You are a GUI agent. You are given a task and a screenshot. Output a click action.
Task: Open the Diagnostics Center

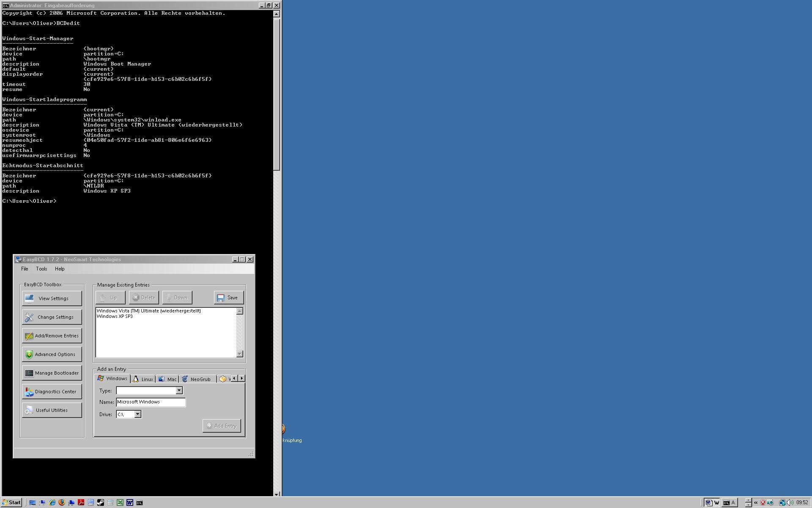point(52,392)
